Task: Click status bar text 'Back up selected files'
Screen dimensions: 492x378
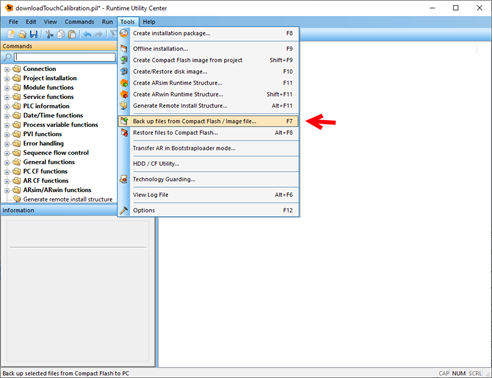Action: (66, 373)
